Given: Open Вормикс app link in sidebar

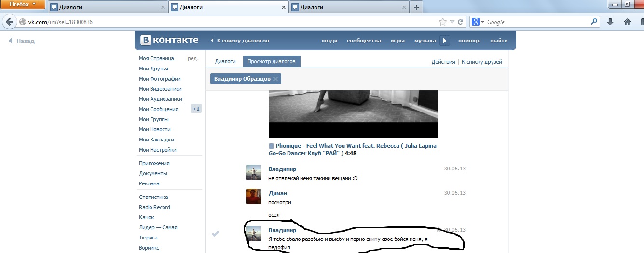Looking at the screenshot, I should pos(149,248).
